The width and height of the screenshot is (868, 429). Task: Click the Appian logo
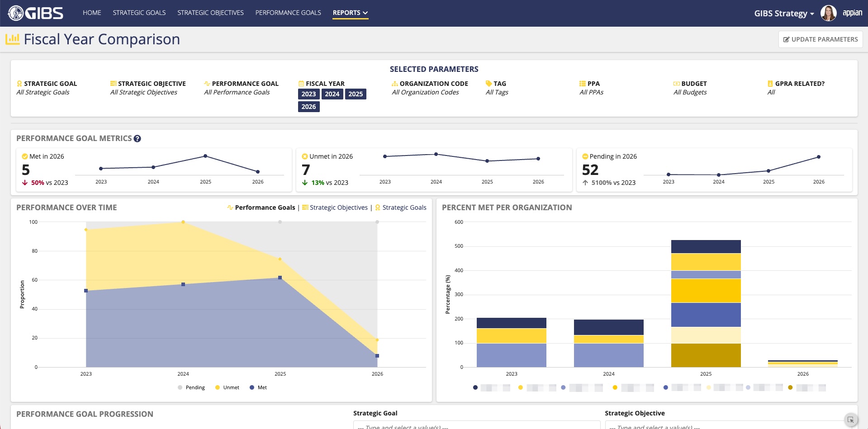[x=852, y=13]
